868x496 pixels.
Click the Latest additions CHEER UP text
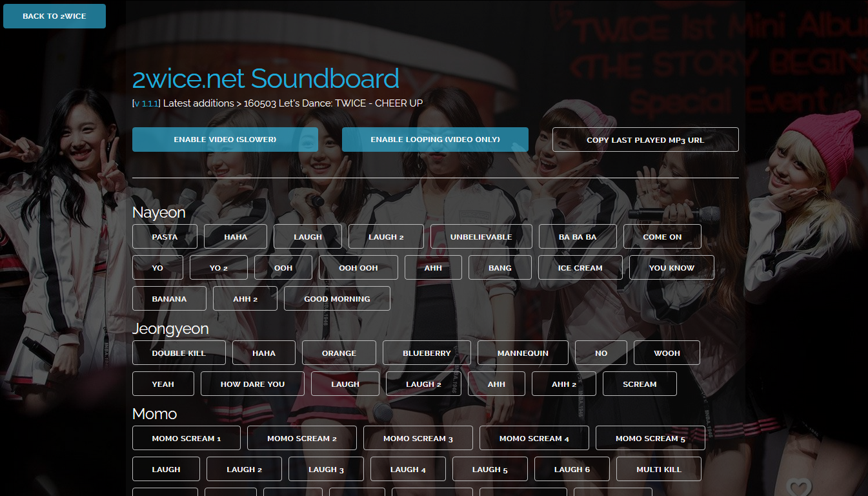tap(293, 103)
